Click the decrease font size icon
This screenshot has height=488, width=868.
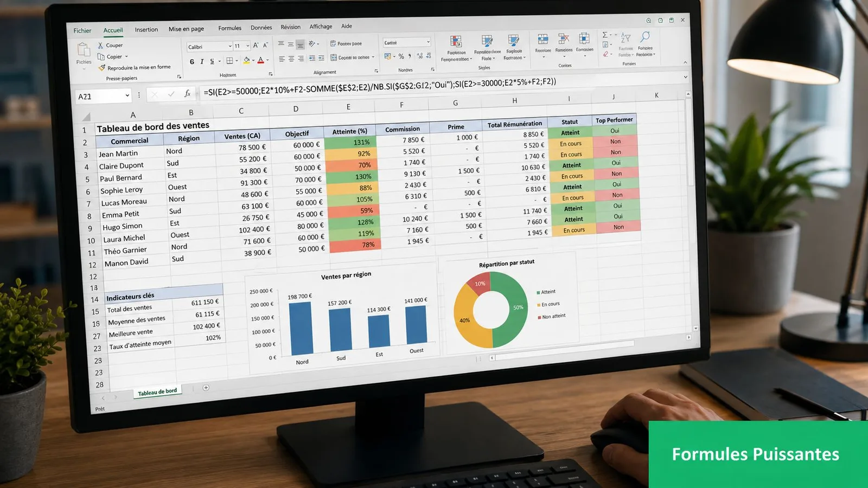pos(265,46)
